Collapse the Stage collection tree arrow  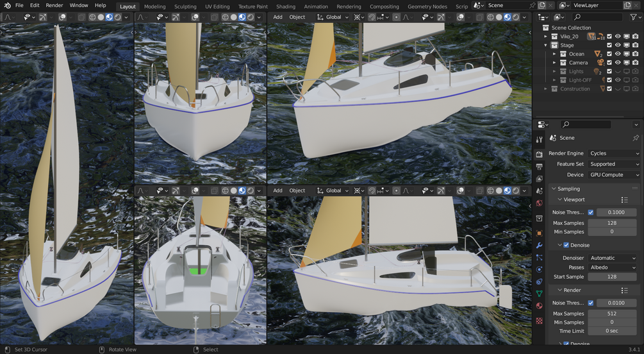pyautogui.click(x=546, y=46)
